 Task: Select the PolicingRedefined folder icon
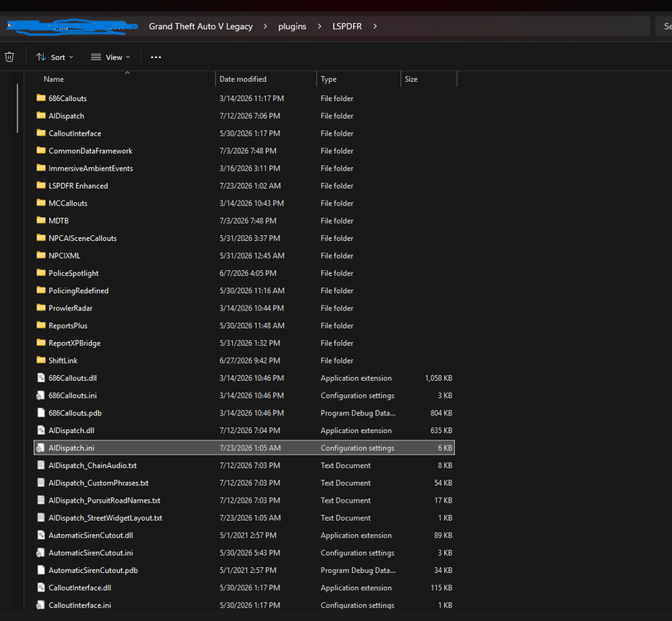(x=41, y=291)
